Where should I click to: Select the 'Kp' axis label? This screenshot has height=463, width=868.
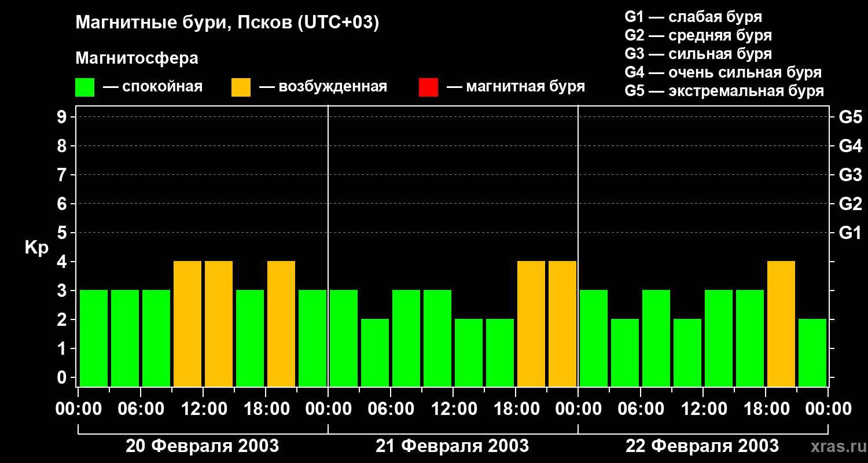tap(36, 248)
